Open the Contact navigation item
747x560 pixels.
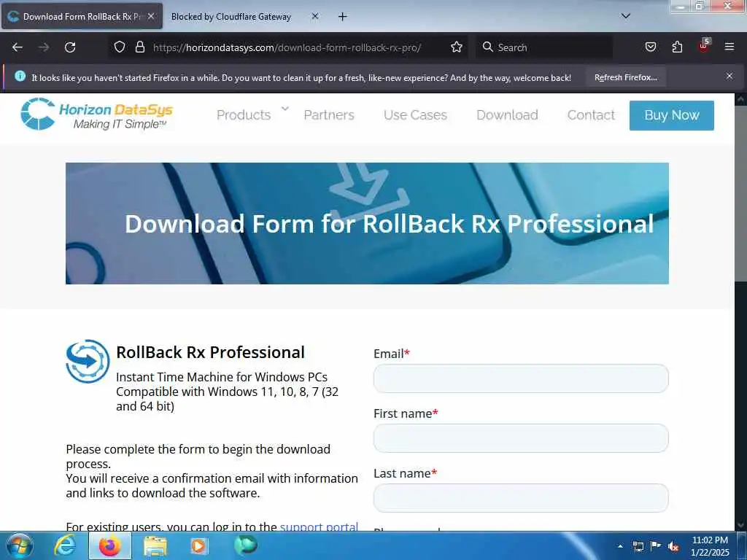click(591, 115)
